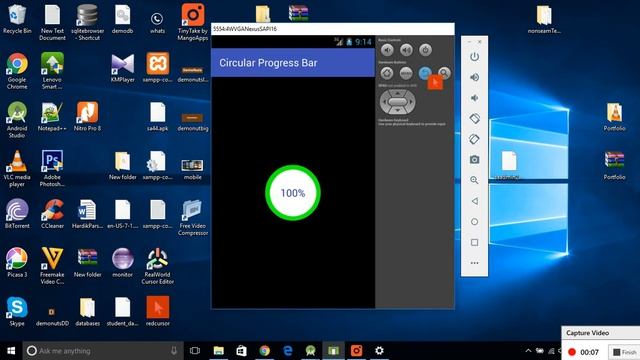This screenshot has height=360, width=640.
Task: Select the databases folder
Action: tap(87, 311)
